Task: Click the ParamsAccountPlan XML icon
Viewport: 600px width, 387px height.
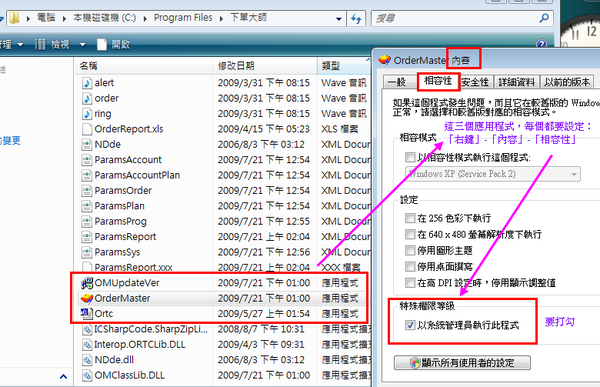Action: 87,175
